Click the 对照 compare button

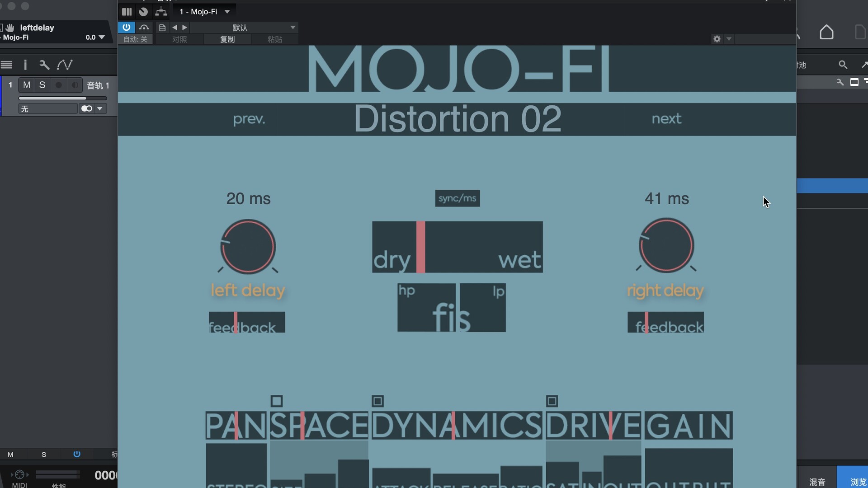179,39
